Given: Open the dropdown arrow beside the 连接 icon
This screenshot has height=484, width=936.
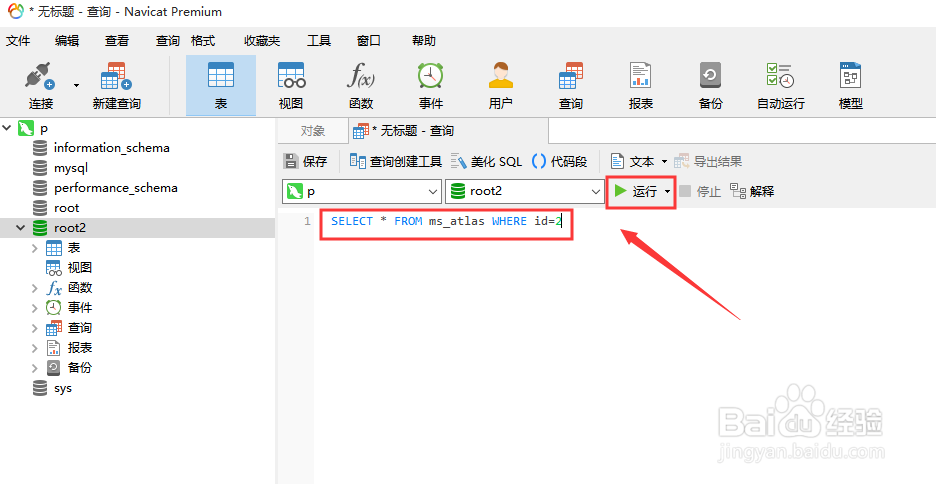Looking at the screenshot, I should pyautogui.click(x=76, y=85).
